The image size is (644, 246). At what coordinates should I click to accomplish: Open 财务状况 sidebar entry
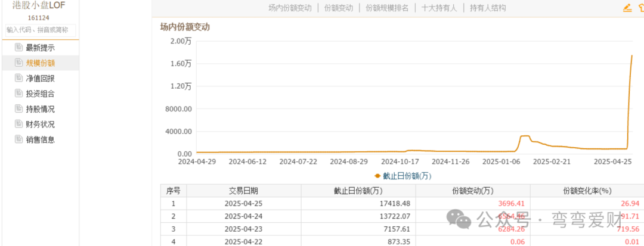[x=41, y=124]
